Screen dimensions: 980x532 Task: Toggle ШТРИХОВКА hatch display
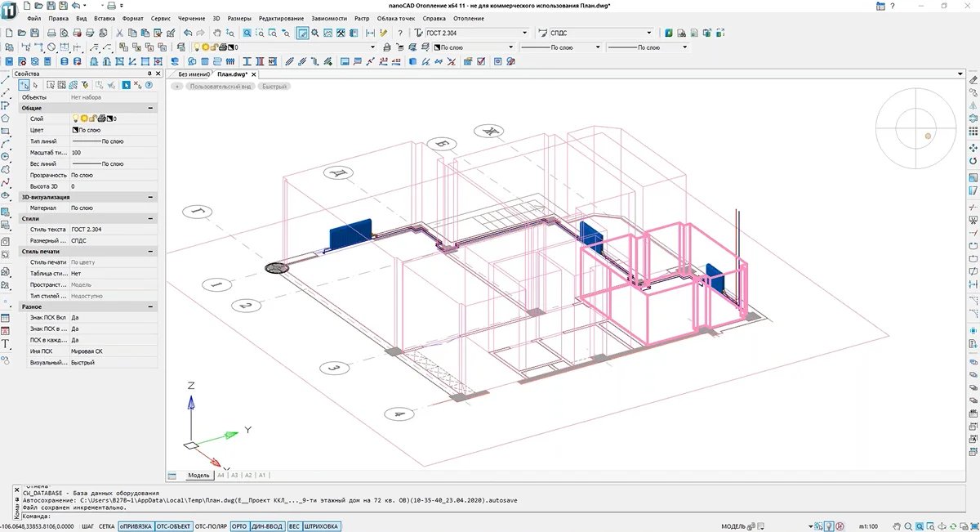tap(321, 526)
